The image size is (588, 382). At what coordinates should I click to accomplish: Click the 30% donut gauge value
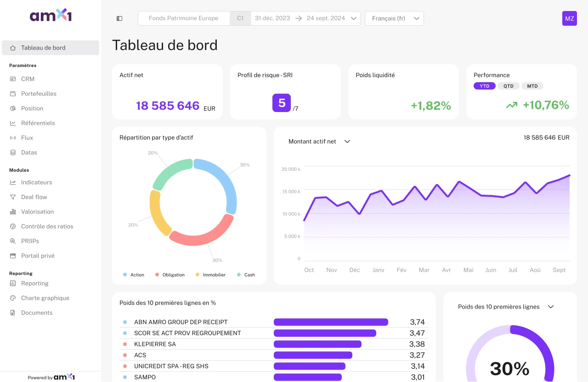tap(509, 369)
